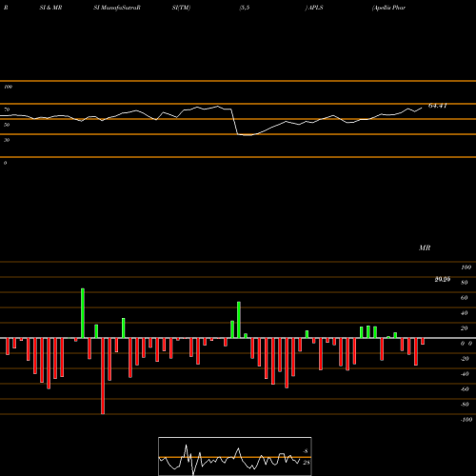Open the mini RSI thumbnail chart
Viewport: 476px width, 476px height.
point(235,456)
